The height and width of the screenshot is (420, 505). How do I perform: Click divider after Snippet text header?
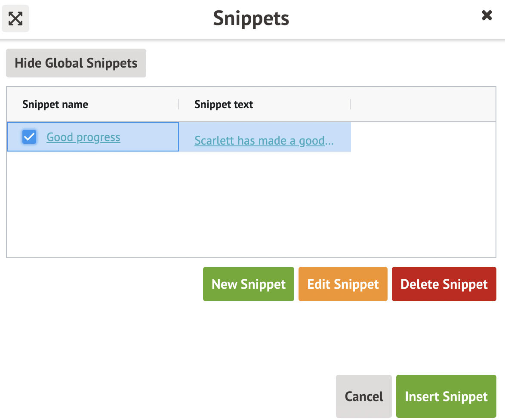[x=351, y=104]
